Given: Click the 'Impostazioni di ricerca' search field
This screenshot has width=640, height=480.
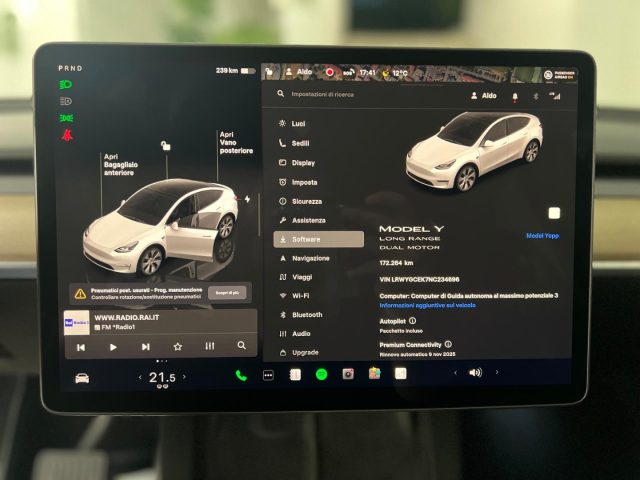Looking at the screenshot, I should tap(330, 95).
